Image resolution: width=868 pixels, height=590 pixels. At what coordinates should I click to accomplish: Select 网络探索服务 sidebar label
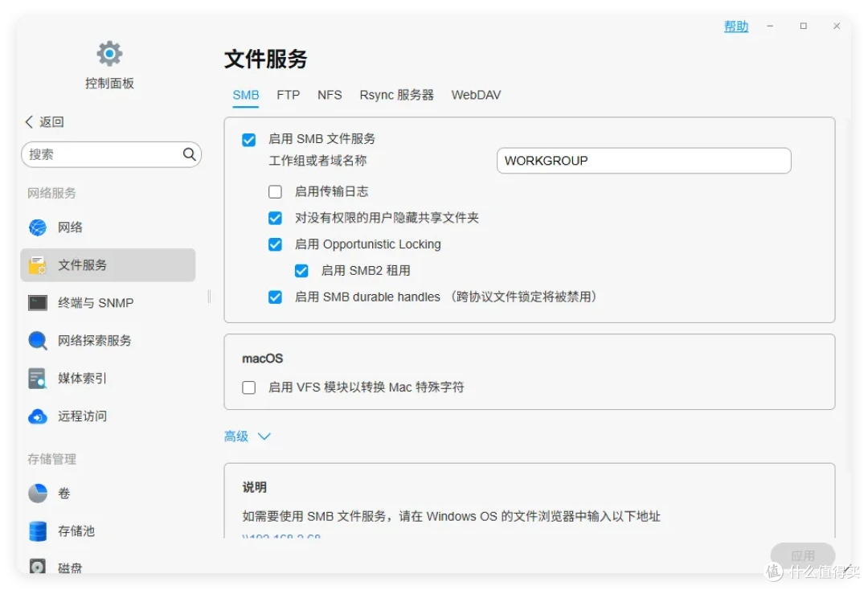95,340
